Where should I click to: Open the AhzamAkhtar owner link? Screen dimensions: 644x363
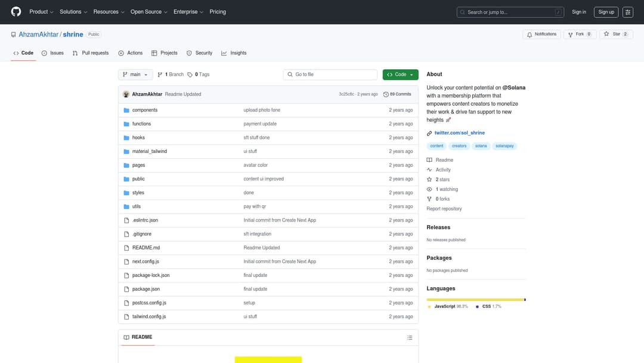click(x=39, y=35)
